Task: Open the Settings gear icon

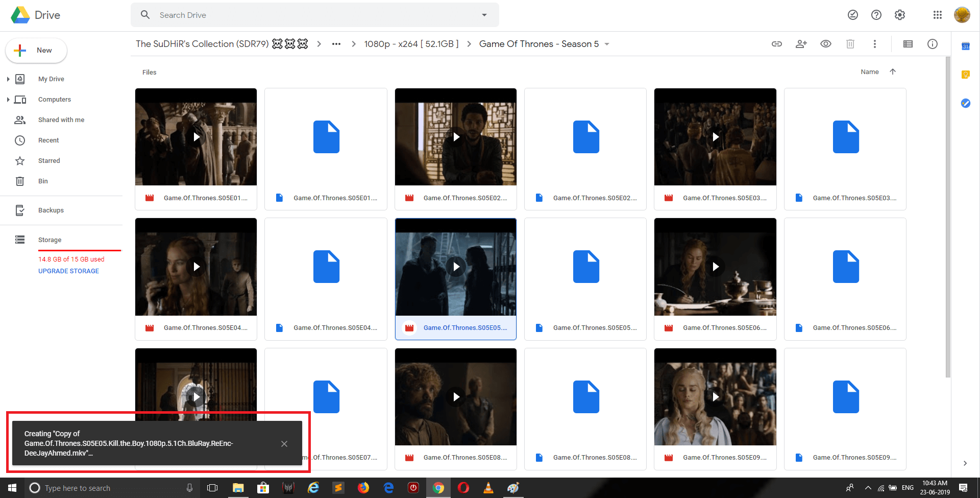Action: tap(900, 15)
